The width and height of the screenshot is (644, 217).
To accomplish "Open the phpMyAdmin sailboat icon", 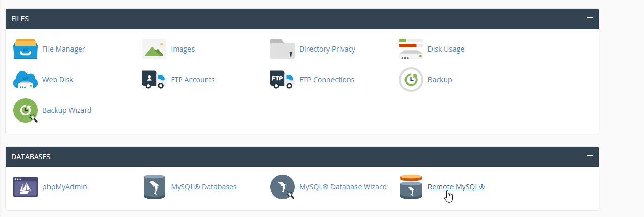I will tap(26, 187).
